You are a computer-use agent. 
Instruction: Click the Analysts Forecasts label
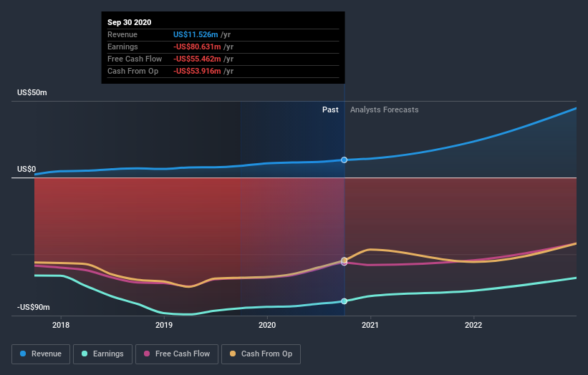click(385, 109)
